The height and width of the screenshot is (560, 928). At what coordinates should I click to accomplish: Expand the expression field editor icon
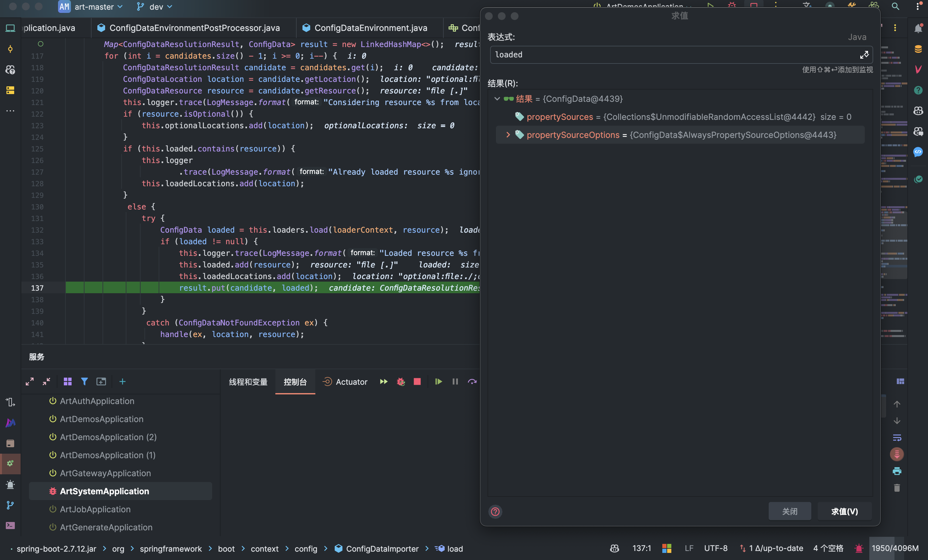864,55
